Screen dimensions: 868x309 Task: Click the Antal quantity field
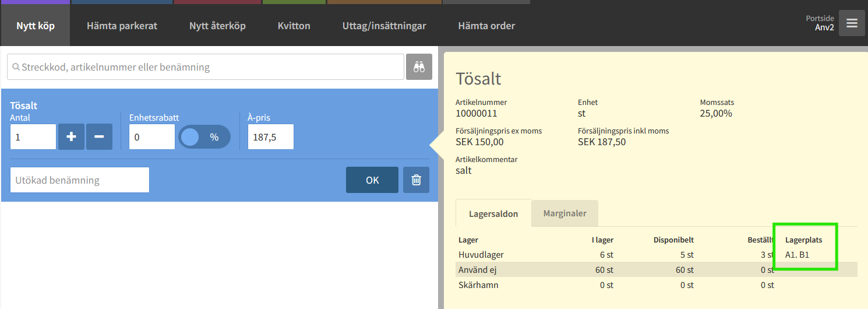[x=33, y=137]
